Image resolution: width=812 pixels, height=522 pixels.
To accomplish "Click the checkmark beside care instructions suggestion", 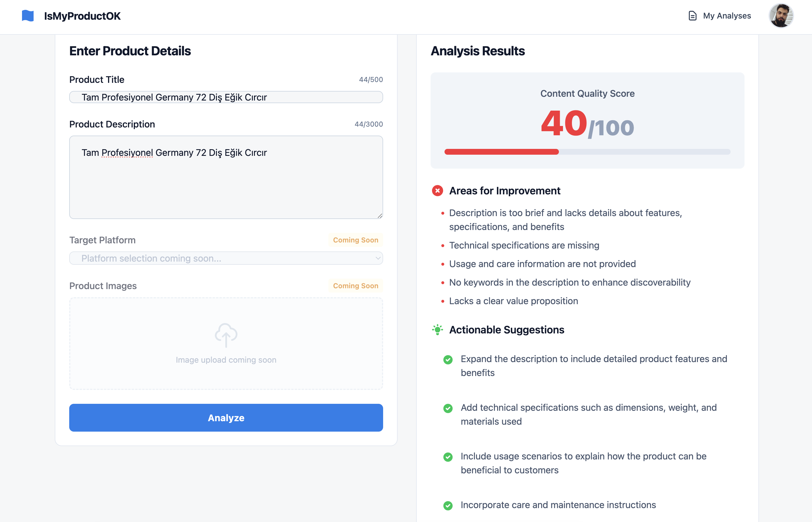I will [448, 505].
